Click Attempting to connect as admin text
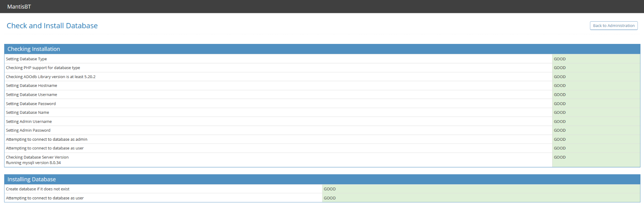Image resolution: width=644 pixels, height=212 pixels. (x=46, y=139)
